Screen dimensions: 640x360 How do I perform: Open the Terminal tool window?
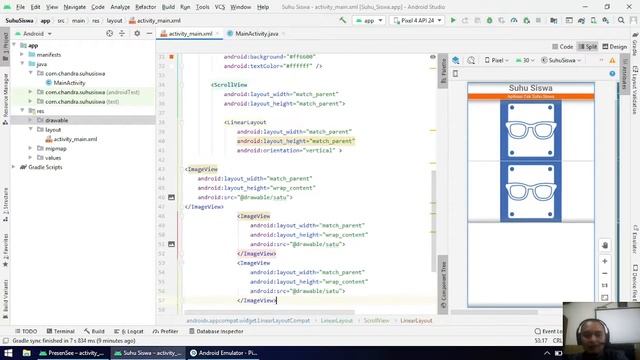coord(60,331)
